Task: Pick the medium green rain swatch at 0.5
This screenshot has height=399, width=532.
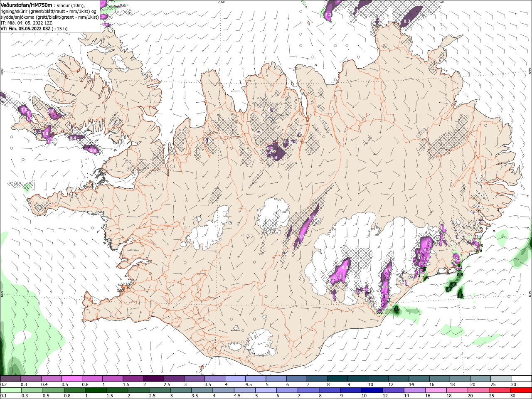Action: tap(53, 390)
